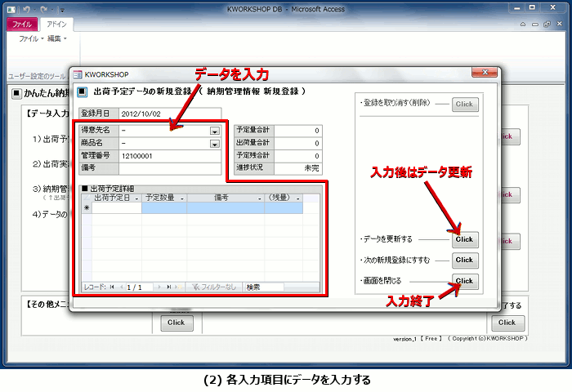Open the (残量) column header dropdown

click(298, 198)
